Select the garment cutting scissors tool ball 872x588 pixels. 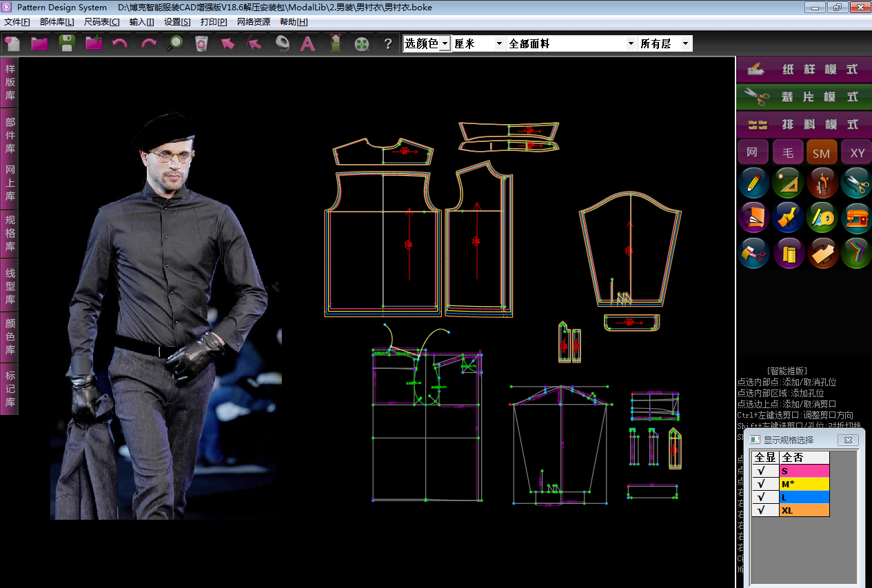tap(788, 217)
